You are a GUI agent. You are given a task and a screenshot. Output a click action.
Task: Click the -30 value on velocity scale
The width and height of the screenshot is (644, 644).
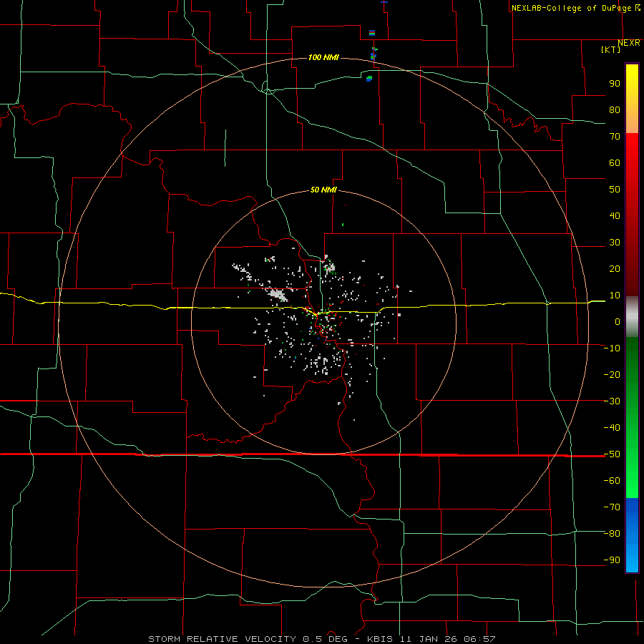612,401
